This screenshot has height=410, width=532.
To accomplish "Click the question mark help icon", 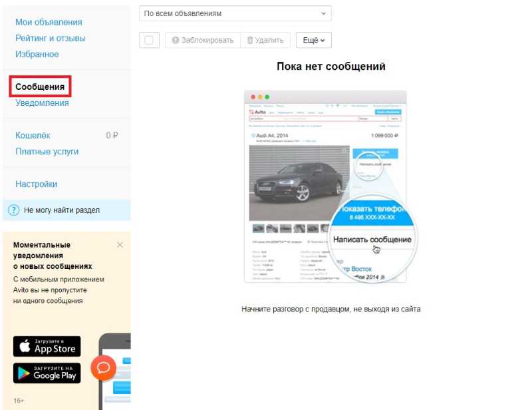I will (x=13, y=210).
